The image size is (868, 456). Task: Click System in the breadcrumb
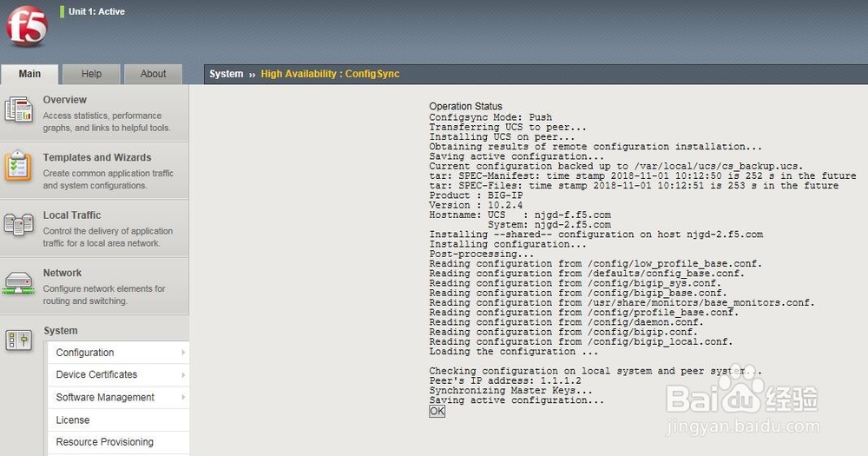(226, 74)
